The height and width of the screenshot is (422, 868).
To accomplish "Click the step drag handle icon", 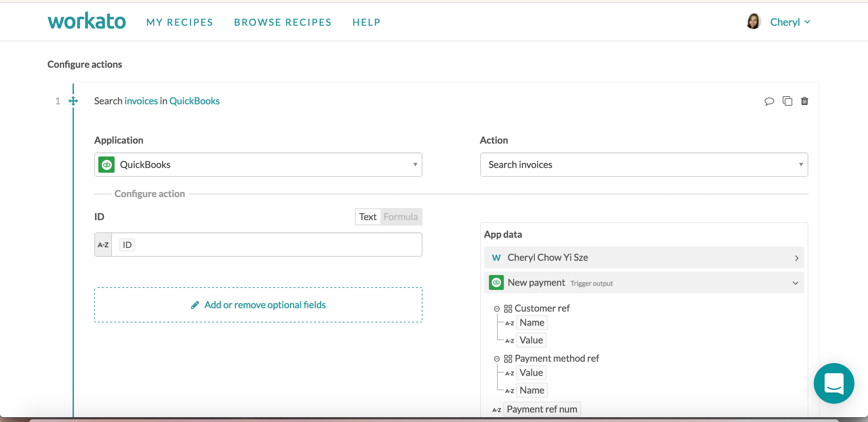I will (x=73, y=101).
